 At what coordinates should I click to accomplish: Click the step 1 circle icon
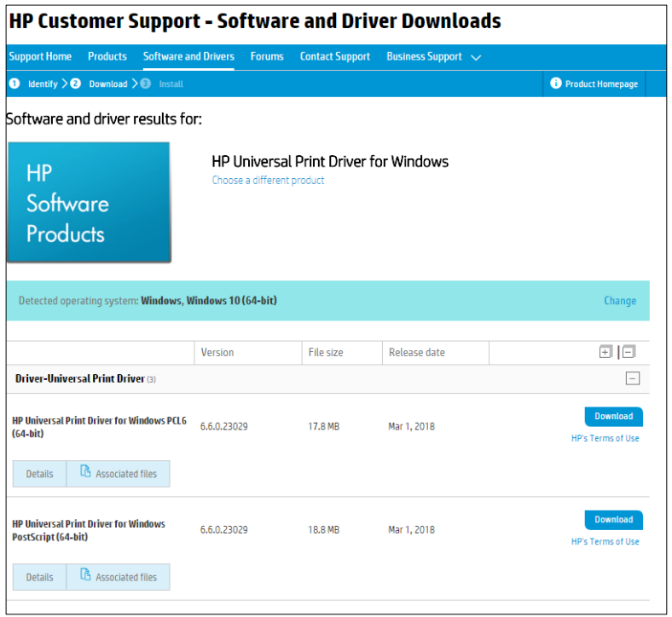coord(14,84)
